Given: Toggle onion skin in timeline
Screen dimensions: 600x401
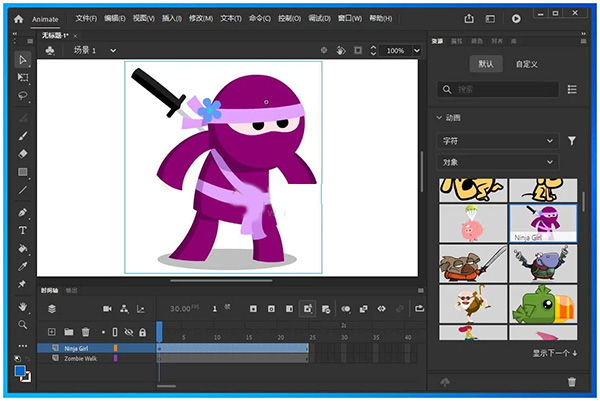Looking at the screenshot, I should (x=344, y=309).
